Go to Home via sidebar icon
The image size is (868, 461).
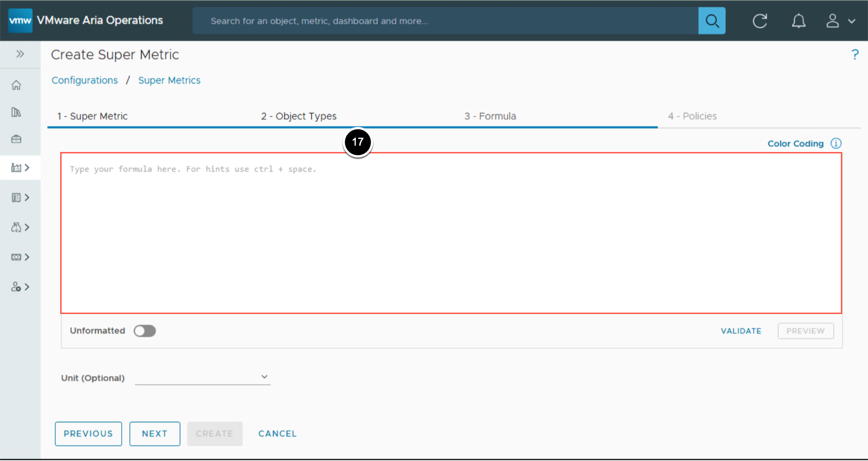(x=16, y=85)
